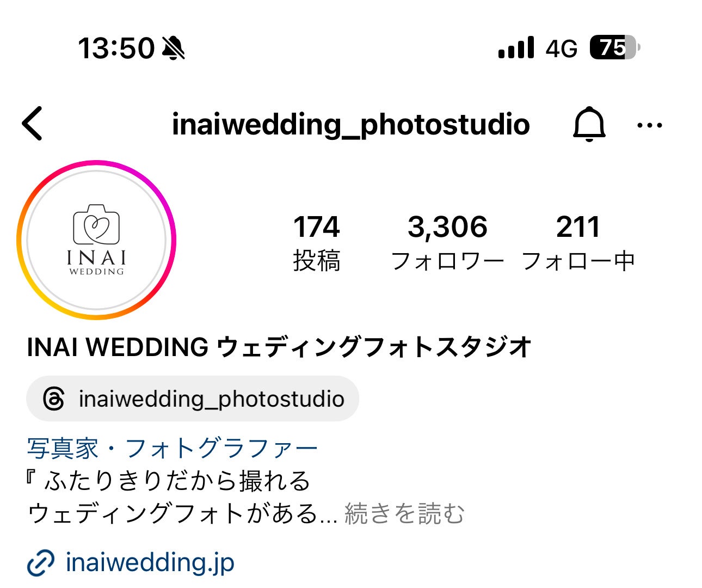The height and width of the screenshot is (588, 702).
Task: Tap the 13:50 clock in status bar
Action: pos(116,48)
